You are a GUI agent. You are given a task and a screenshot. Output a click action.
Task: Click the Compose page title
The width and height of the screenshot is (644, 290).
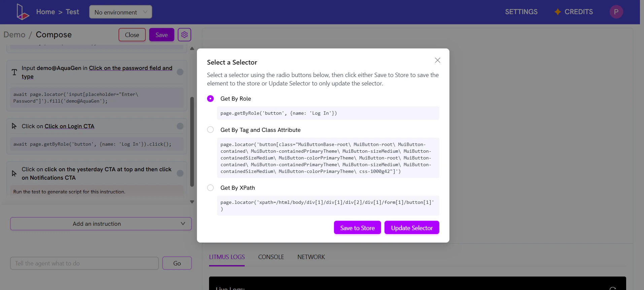54,35
